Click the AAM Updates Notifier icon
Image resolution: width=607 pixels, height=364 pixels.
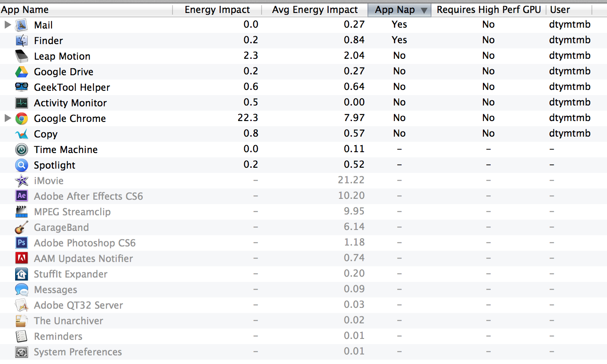point(22,258)
